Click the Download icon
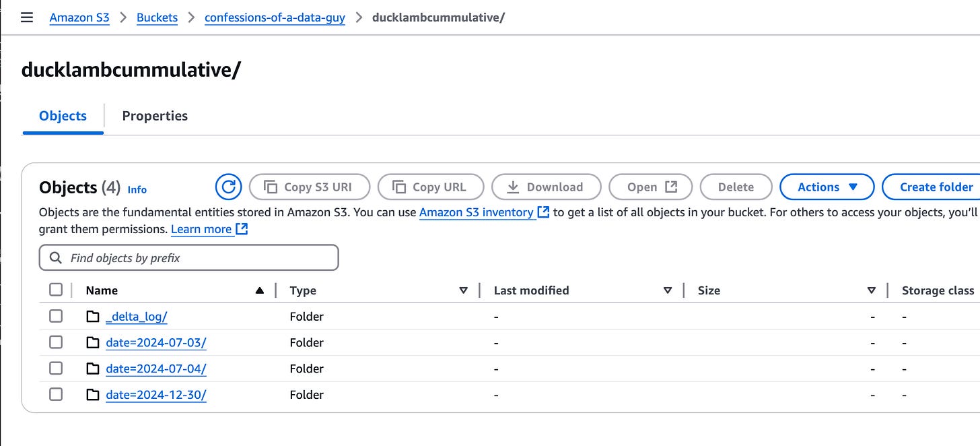Screen dimensions: 980x446 click(x=514, y=187)
